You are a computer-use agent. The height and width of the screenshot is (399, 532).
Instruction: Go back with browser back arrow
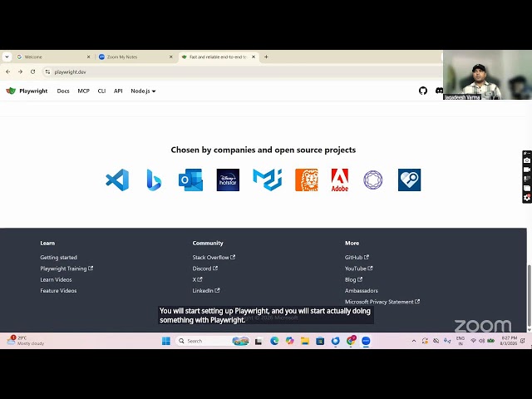8,72
